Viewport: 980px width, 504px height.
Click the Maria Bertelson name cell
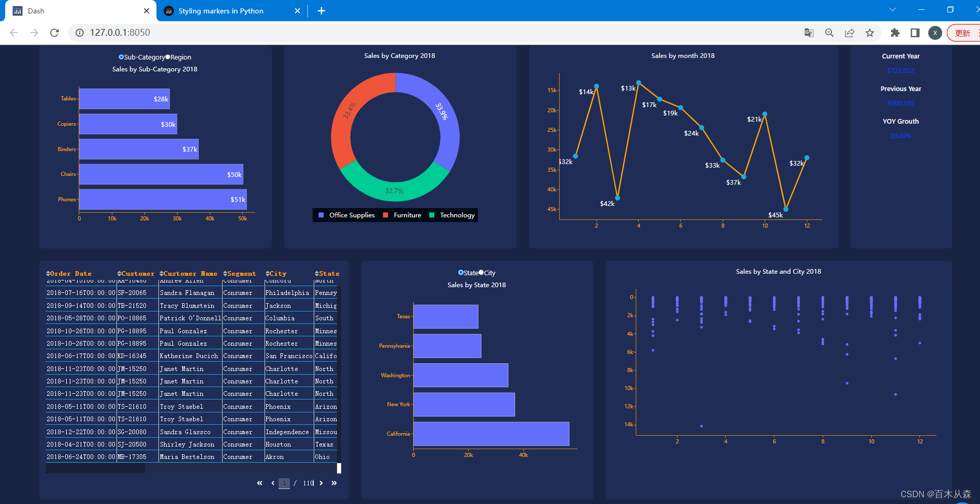point(191,457)
